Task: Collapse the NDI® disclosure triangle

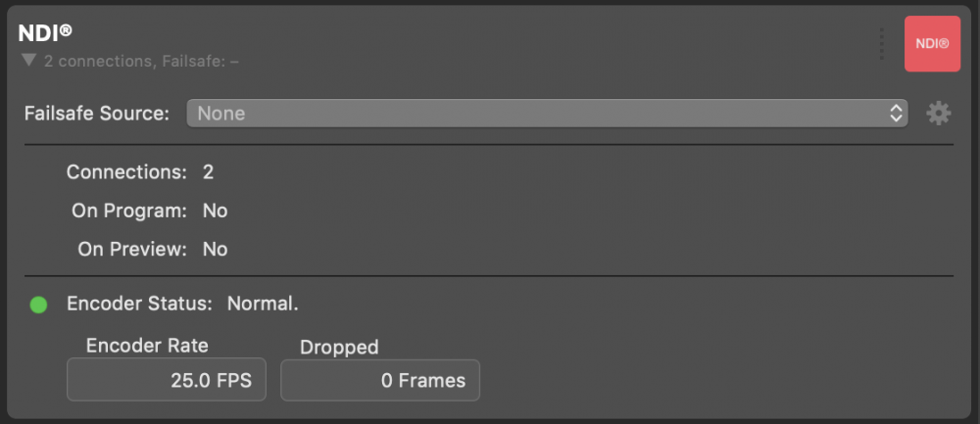Action: [28, 61]
